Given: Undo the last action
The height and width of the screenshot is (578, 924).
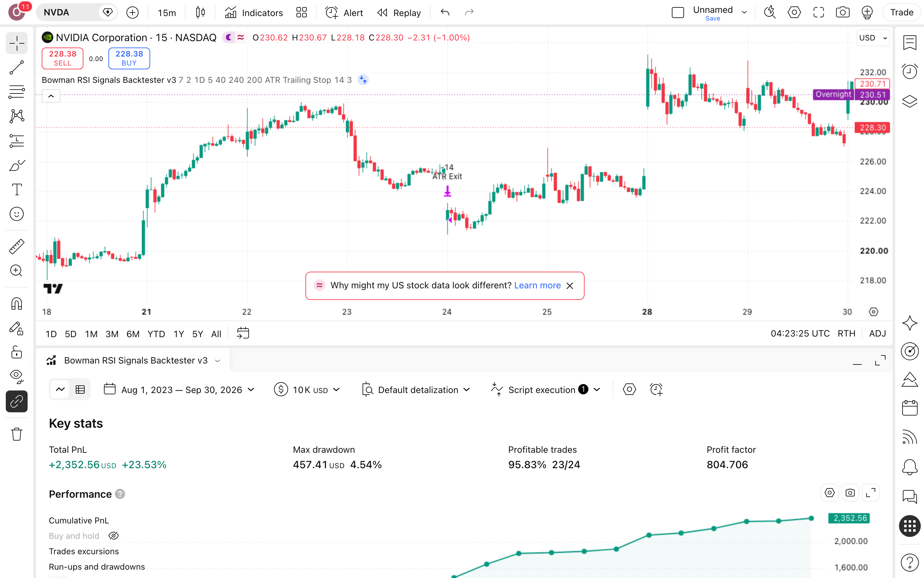Looking at the screenshot, I should coord(445,13).
